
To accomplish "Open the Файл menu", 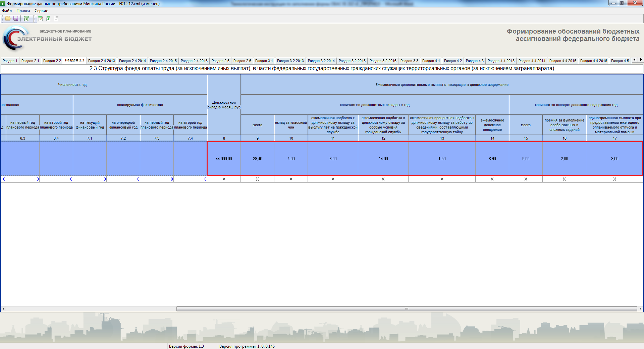I will coord(7,11).
